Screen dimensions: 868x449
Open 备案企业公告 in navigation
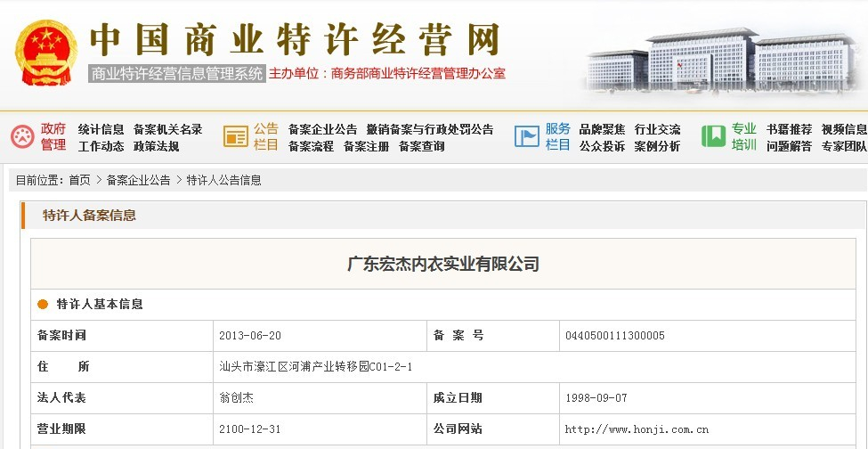point(323,129)
